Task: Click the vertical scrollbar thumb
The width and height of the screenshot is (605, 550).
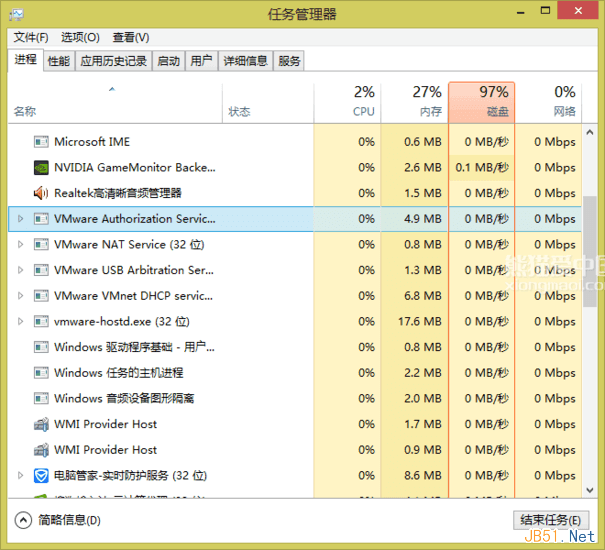Action: [x=590, y=251]
